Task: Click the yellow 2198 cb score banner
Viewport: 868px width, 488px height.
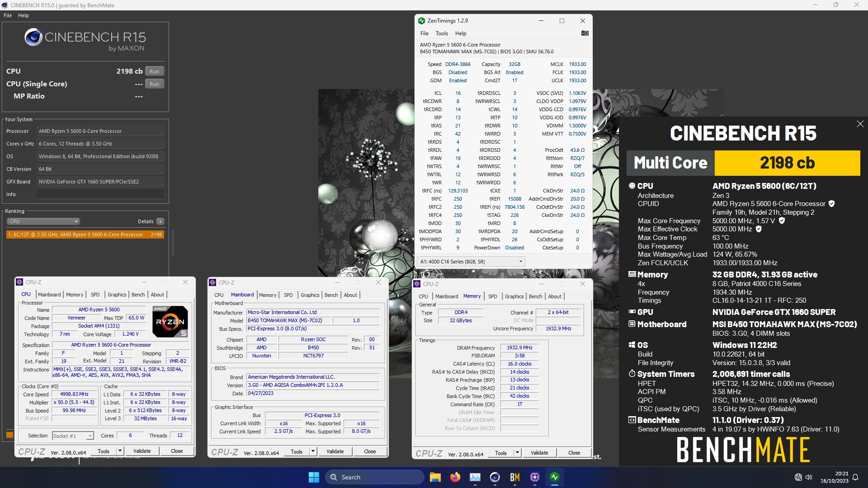Action: (x=787, y=163)
